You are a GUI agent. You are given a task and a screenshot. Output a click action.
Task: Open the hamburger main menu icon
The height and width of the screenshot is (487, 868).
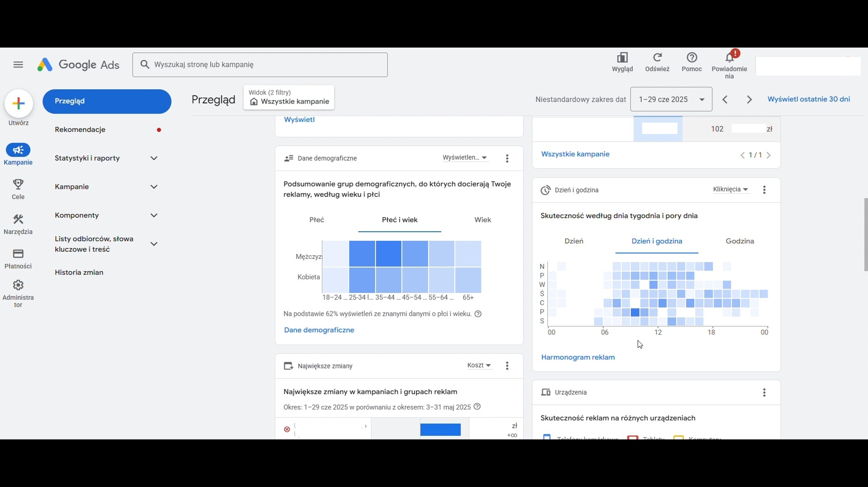coord(18,65)
